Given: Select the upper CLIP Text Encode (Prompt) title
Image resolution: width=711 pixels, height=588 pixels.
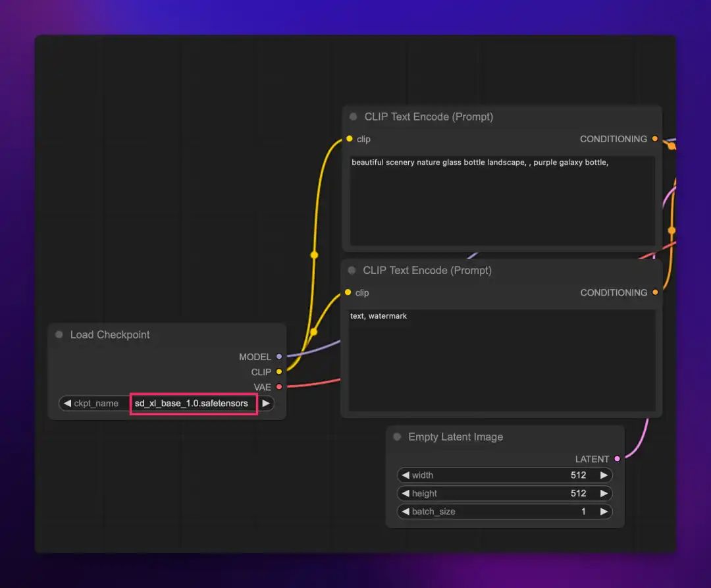Looking at the screenshot, I should point(429,117).
